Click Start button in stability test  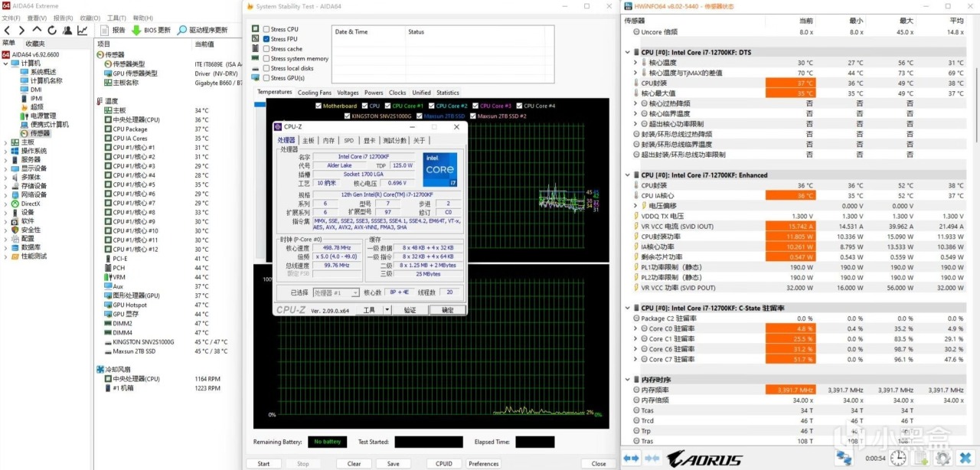tap(263, 463)
